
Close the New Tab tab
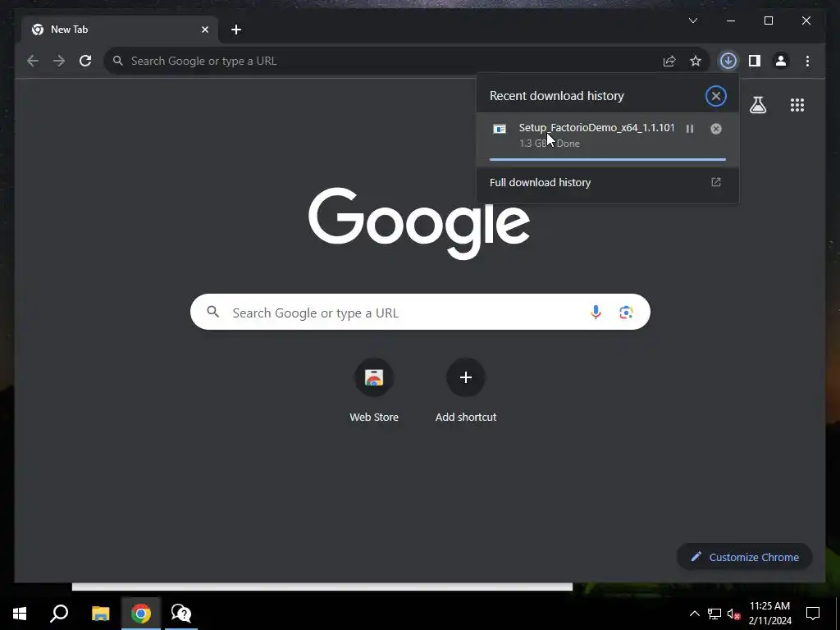point(204,30)
